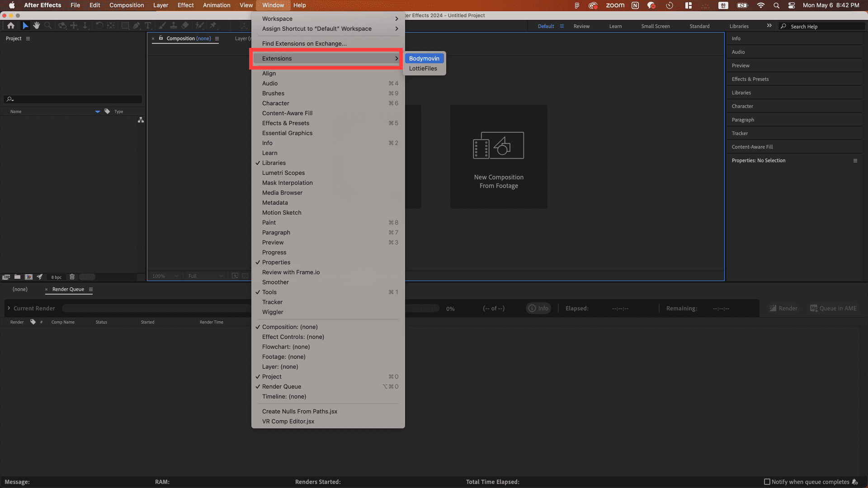The width and height of the screenshot is (868, 488).
Task: Uncheck Tools in the Window menu
Action: (x=328, y=292)
